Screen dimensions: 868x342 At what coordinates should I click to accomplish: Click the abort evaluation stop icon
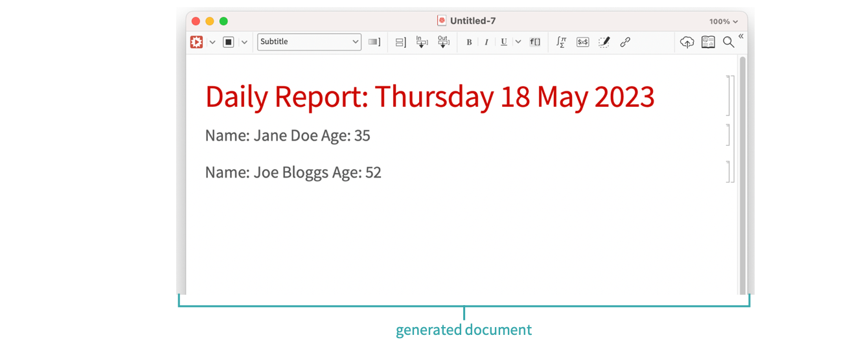[228, 42]
